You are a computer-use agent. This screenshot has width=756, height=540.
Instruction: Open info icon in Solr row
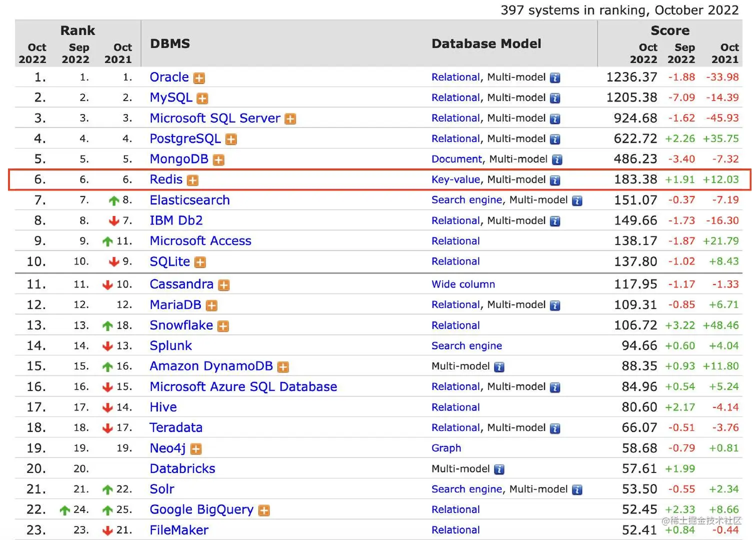coord(577,490)
